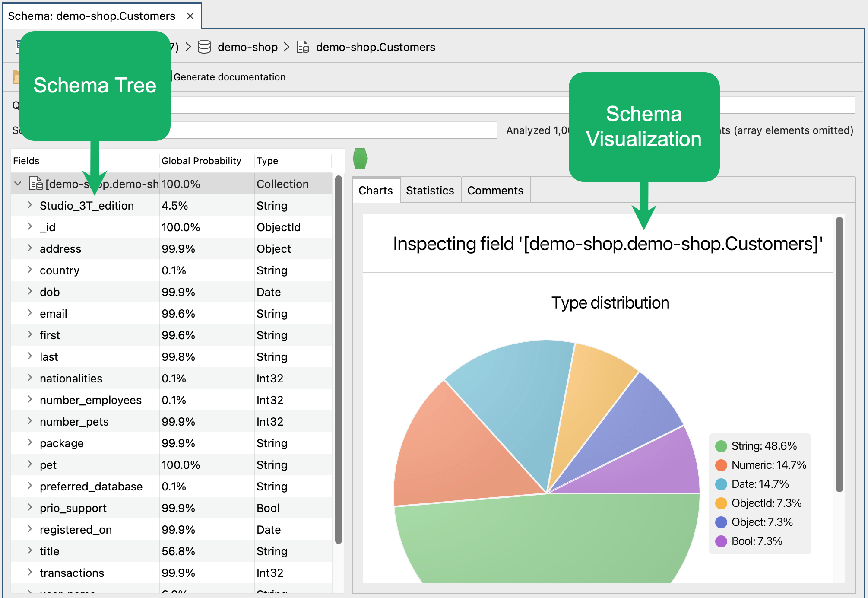Collapse the root demo-shop collection node
Image resolution: width=868 pixels, height=598 pixels.
click(x=18, y=184)
